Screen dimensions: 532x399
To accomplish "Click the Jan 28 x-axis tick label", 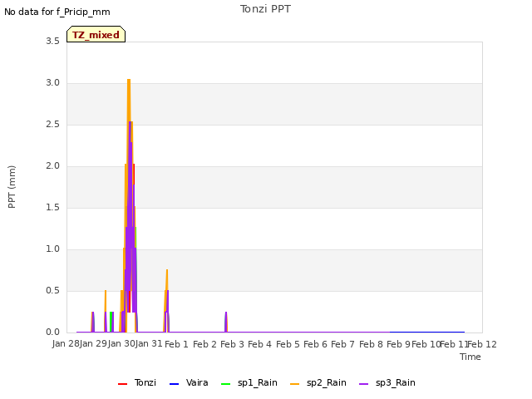I will pos(66,344).
